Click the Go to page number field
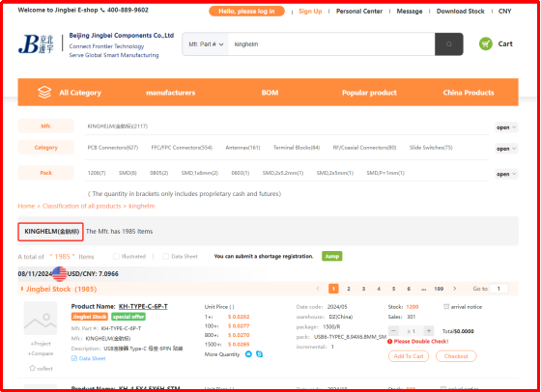Image resolution: width=541 pixels, height=392 pixels. point(498,289)
